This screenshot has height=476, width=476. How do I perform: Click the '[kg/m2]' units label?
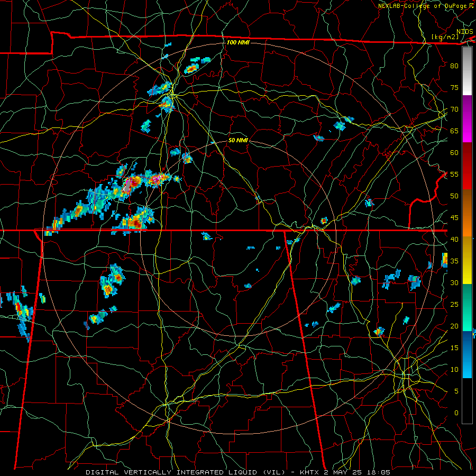point(445,37)
